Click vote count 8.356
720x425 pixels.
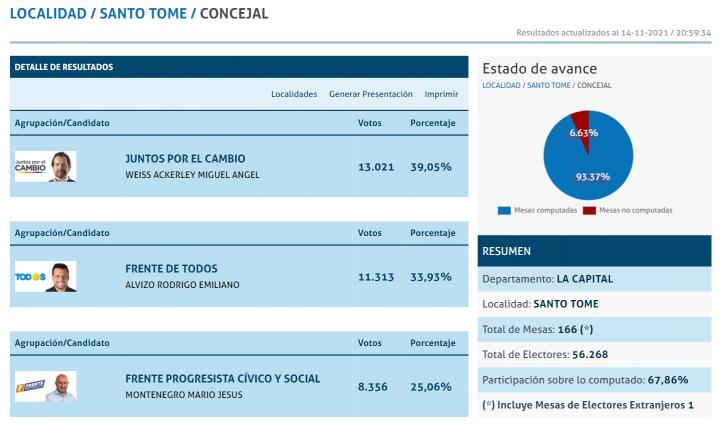click(373, 387)
